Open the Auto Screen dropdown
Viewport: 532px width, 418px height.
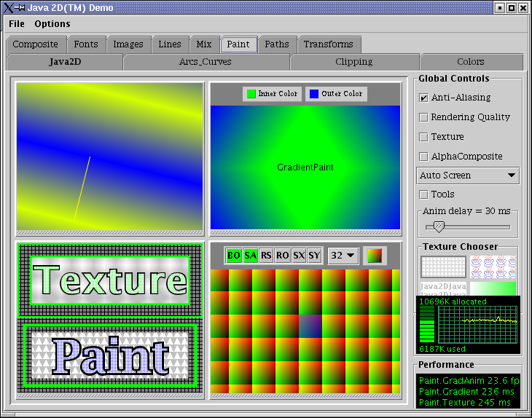point(468,176)
